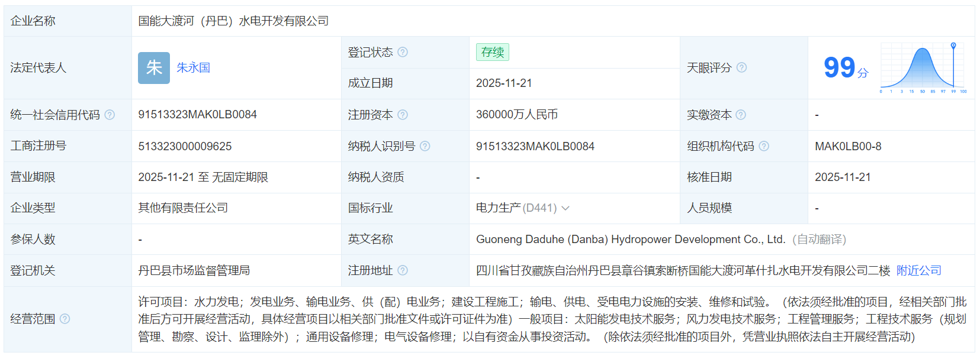Expand the 电力生产 (D441) industry dropdown
This screenshot has width=980, height=359.
(x=565, y=208)
